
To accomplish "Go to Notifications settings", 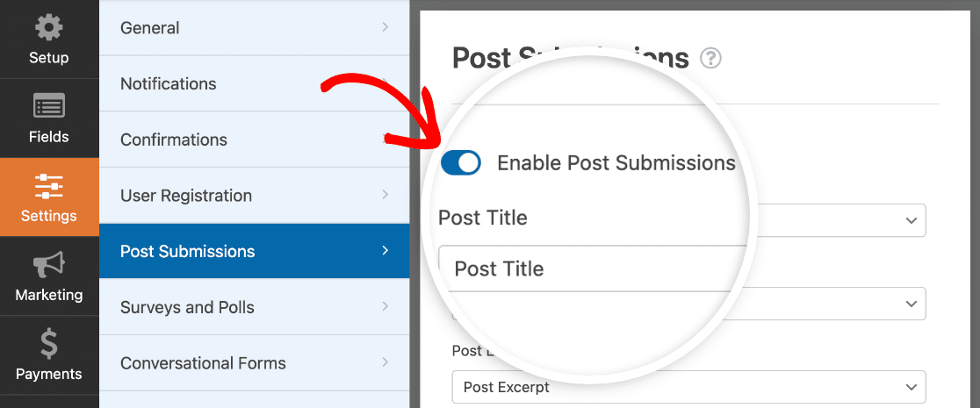I will [x=254, y=84].
